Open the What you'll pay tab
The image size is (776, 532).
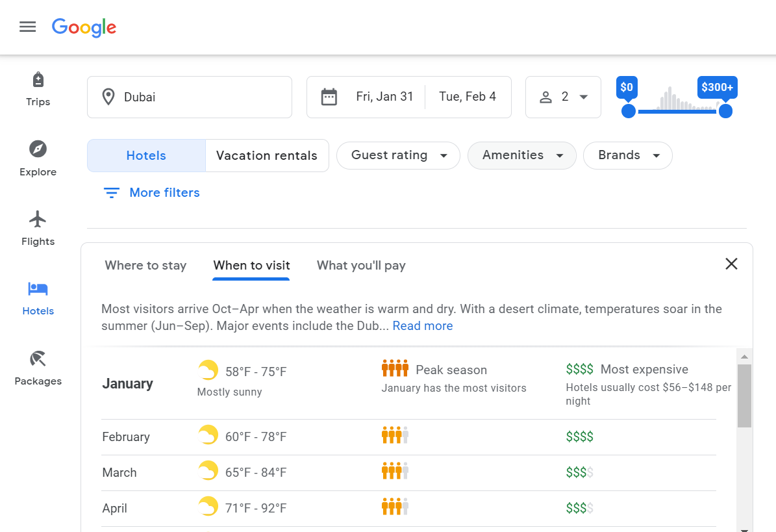(361, 266)
